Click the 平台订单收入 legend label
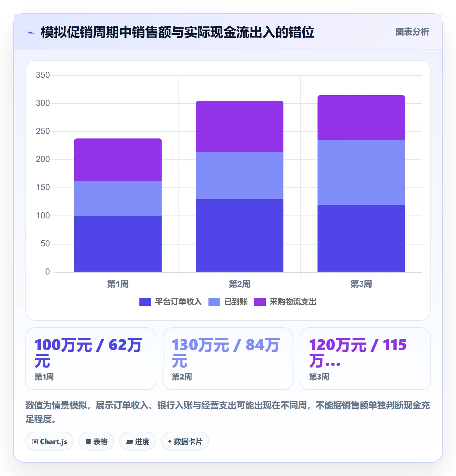456x476 pixels. pyautogui.click(x=178, y=302)
